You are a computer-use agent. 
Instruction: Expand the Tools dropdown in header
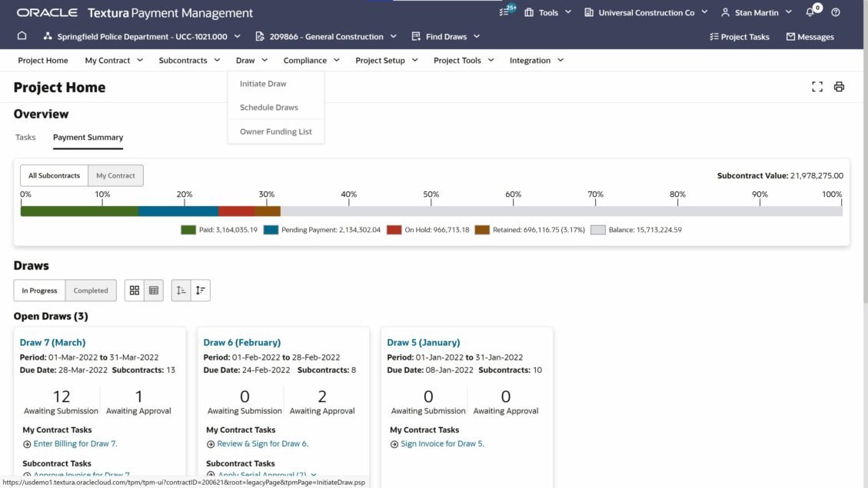pos(548,12)
